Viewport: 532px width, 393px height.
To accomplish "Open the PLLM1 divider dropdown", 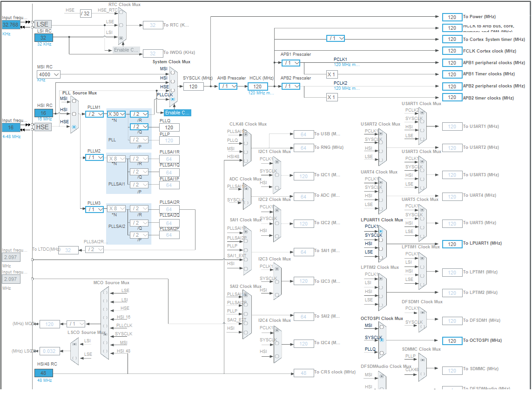I will pyautogui.click(x=94, y=113).
